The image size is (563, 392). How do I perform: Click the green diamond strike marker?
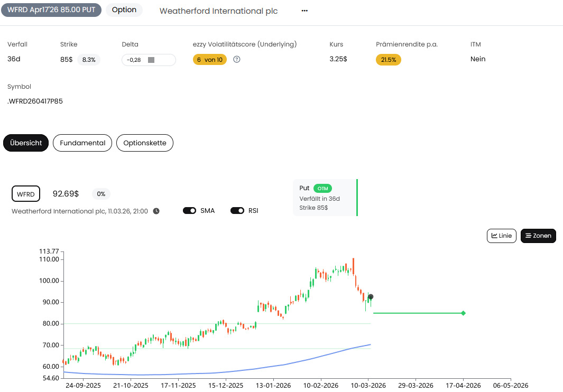pyautogui.click(x=463, y=313)
